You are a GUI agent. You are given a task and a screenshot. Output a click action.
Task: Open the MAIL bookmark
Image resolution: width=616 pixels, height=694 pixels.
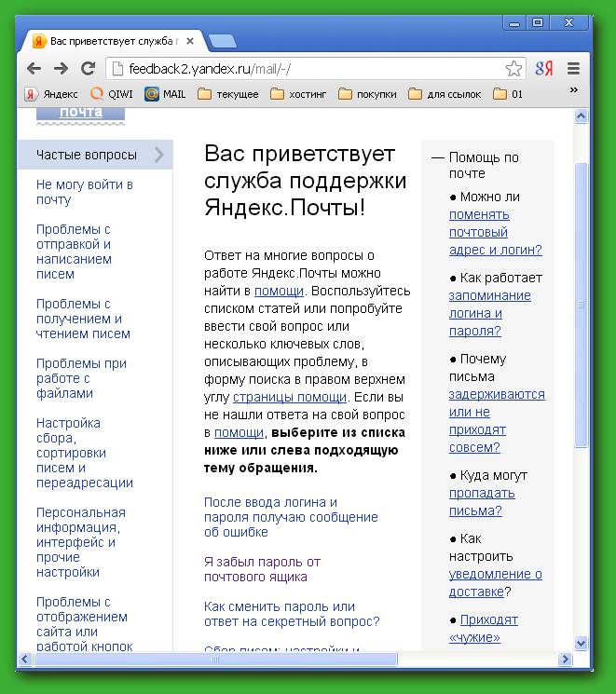tap(165, 94)
